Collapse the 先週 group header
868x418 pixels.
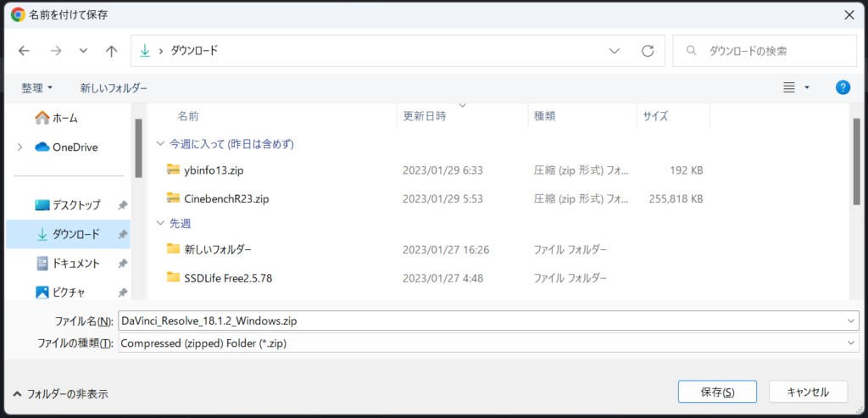coord(161,223)
